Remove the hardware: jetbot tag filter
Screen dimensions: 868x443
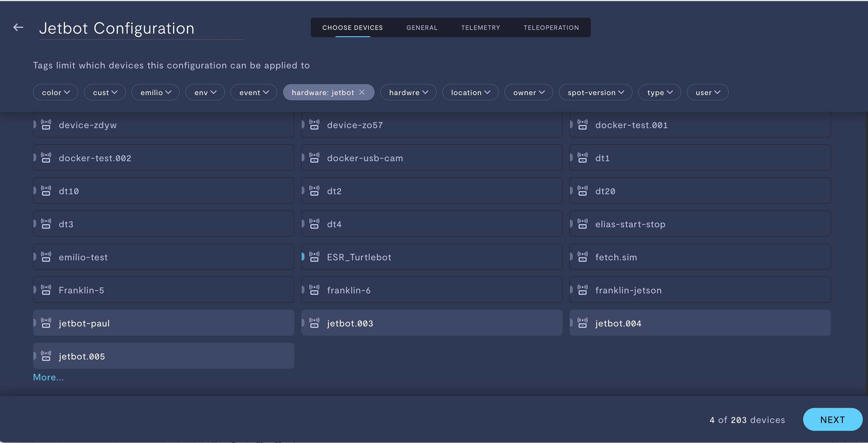click(362, 92)
